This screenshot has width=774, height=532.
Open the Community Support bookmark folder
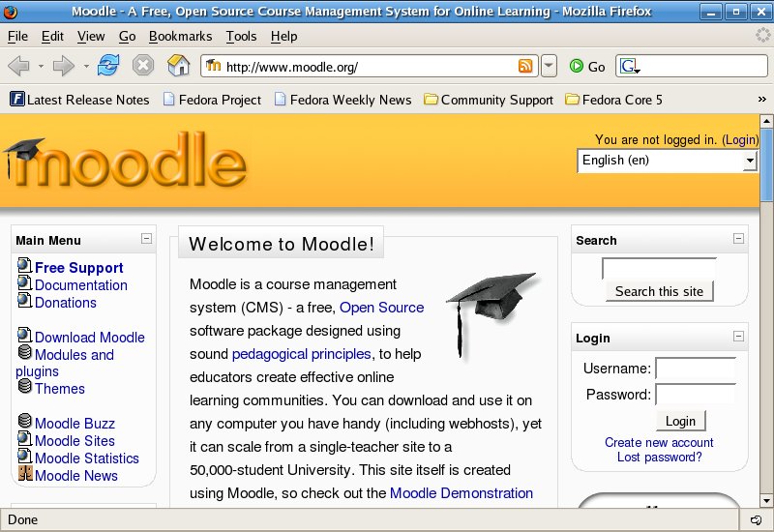489,100
